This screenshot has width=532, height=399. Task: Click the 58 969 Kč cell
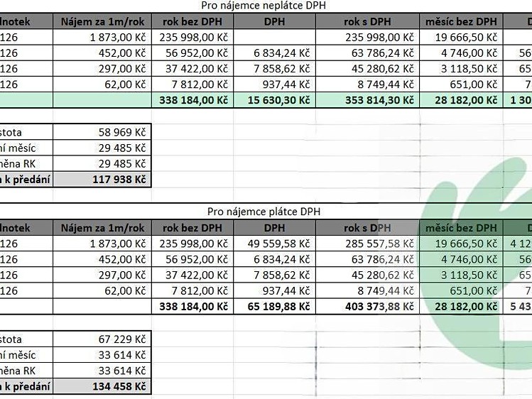pyautogui.click(x=102, y=132)
